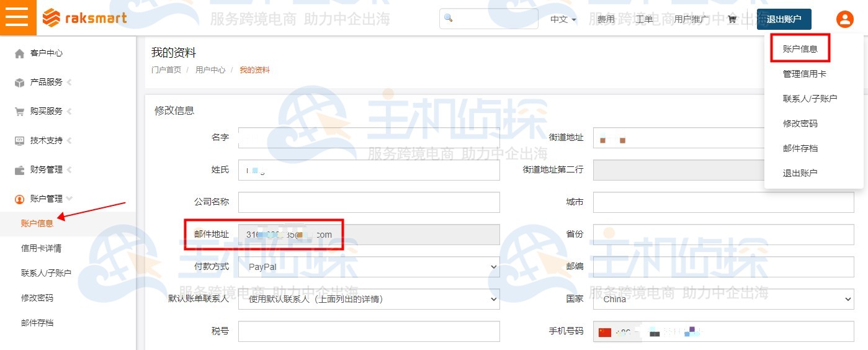The image size is (868, 350).
Task: Choose 修改密码 in the user dropdown menu
Action: coord(800,123)
